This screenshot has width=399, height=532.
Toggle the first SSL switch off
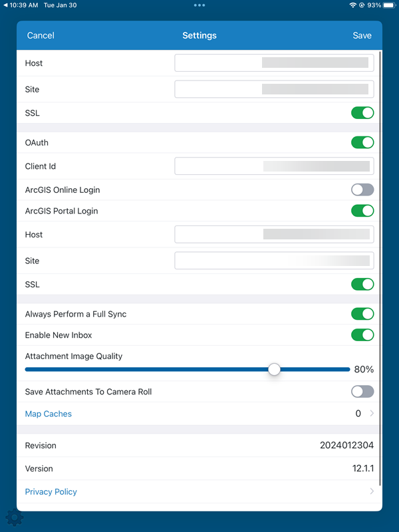(x=362, y=113)
